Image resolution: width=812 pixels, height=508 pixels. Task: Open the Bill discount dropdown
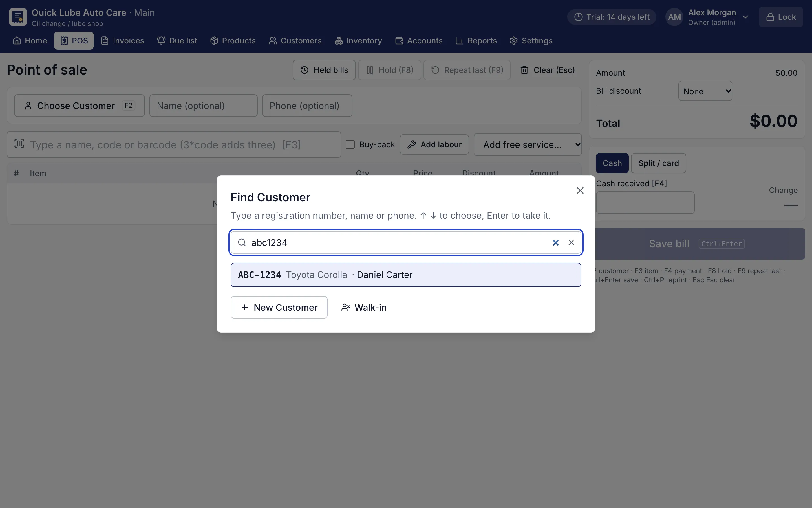pos(705,91)
